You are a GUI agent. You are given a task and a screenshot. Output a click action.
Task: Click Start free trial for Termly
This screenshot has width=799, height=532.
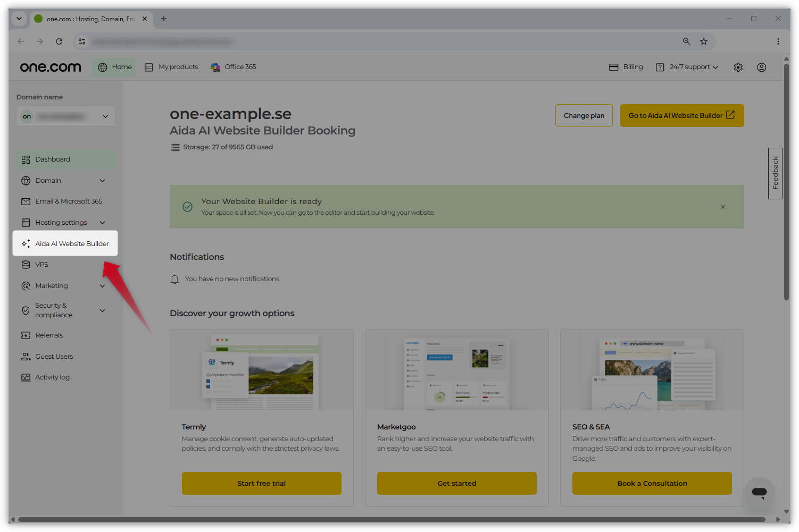click(x=262, y=484)
